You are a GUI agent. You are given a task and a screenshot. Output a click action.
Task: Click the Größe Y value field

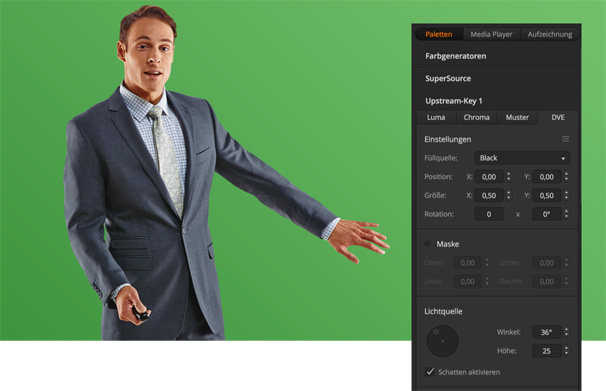coord(546,196)
